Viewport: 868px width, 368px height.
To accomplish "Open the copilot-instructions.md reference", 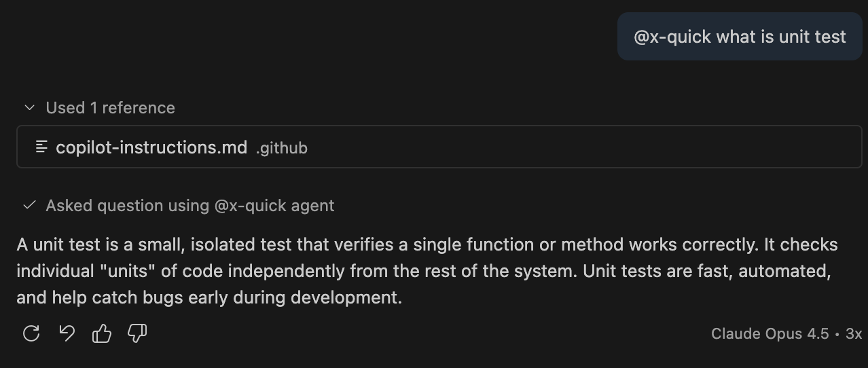I will pos(151,147).
